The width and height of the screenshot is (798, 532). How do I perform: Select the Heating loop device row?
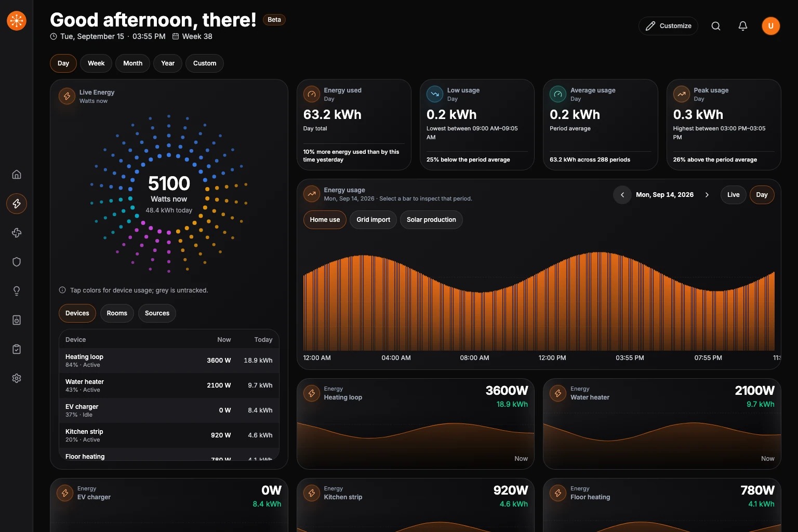point(169,361)
